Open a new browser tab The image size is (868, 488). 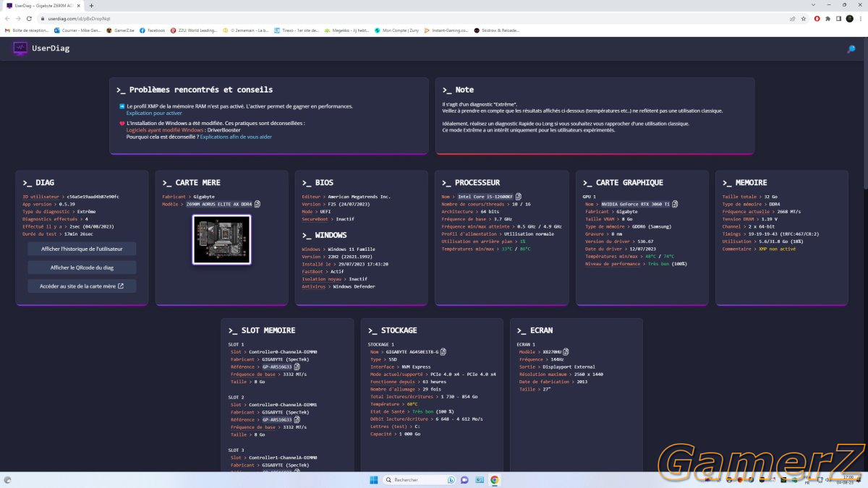(x=91, y=5)
